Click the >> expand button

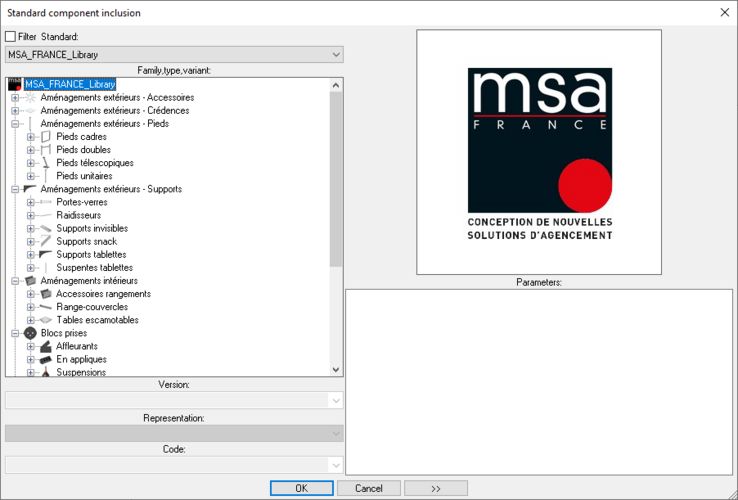tap(435, 488)
